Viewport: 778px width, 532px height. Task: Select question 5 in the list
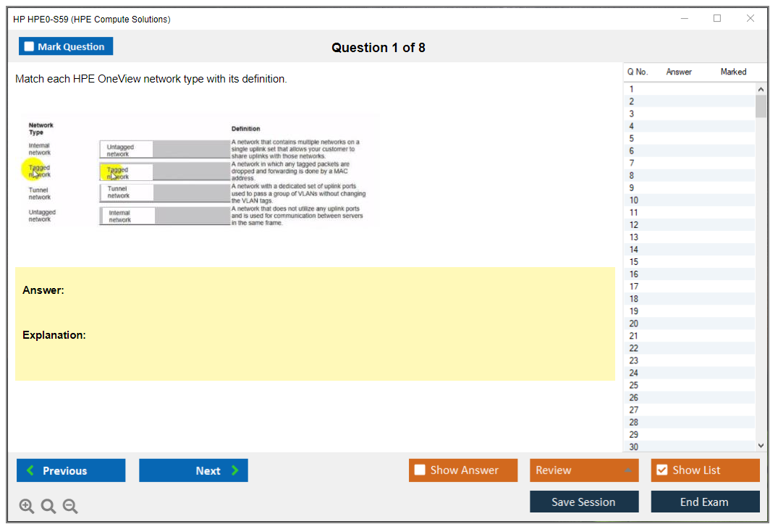(632, 138)
